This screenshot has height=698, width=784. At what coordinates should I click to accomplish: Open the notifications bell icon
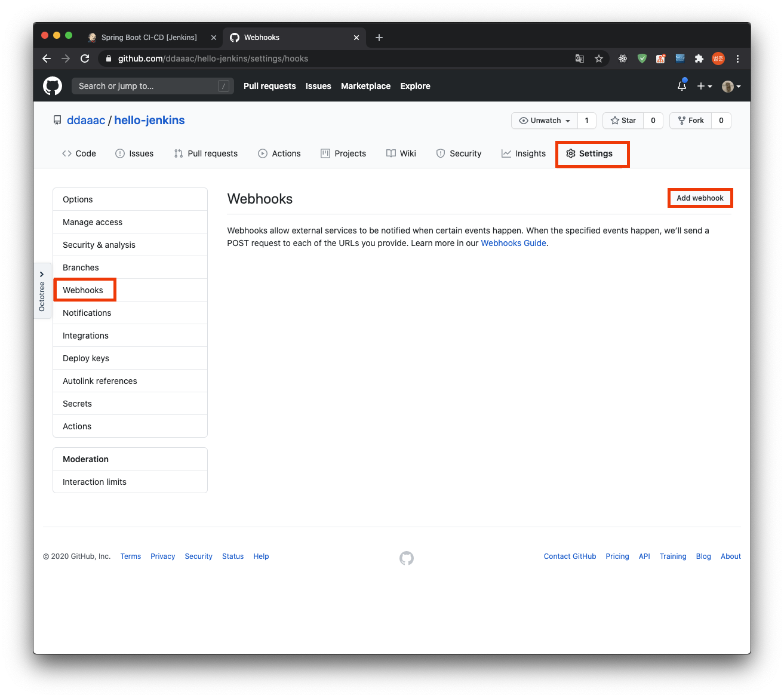tap(682, 86)
